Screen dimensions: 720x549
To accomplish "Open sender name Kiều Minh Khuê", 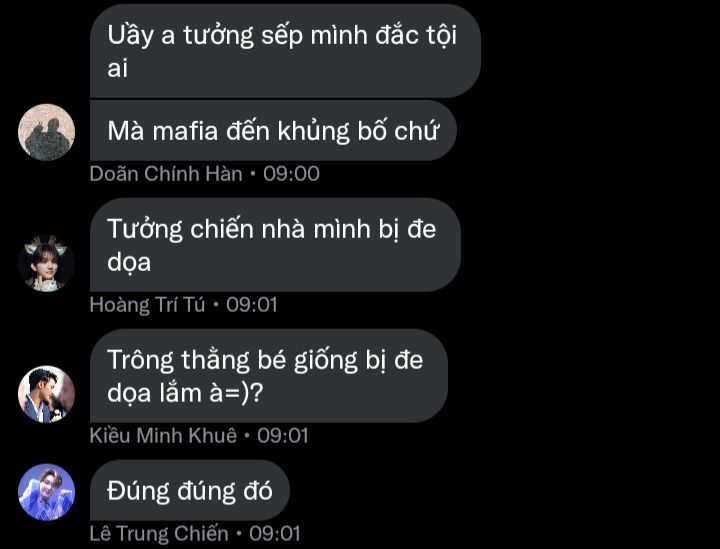I will [163, 436].
